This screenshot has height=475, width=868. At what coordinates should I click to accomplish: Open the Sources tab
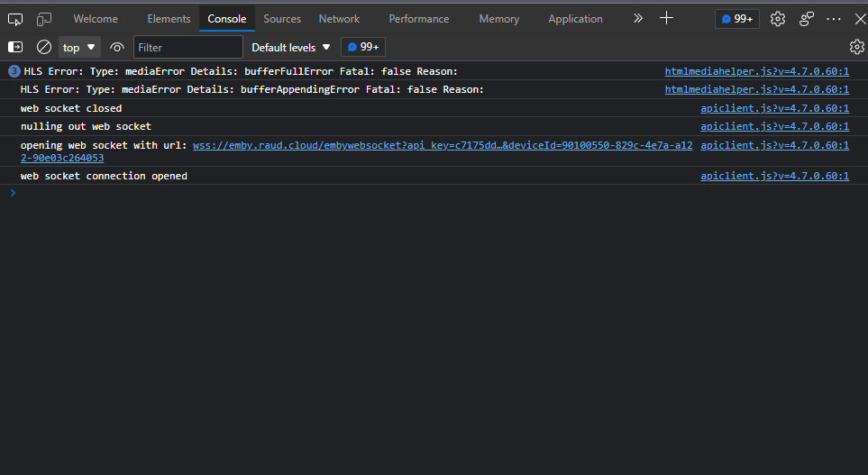click(x=282, y=19)
